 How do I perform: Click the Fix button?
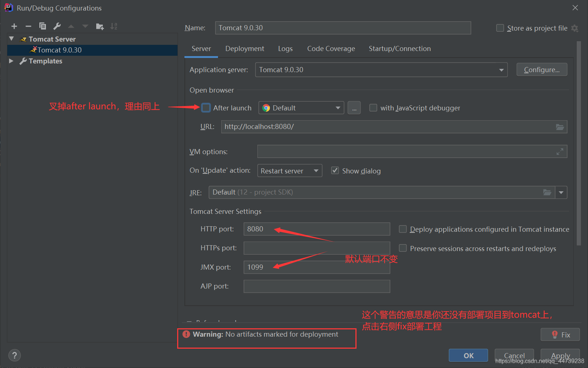(560, 334)
